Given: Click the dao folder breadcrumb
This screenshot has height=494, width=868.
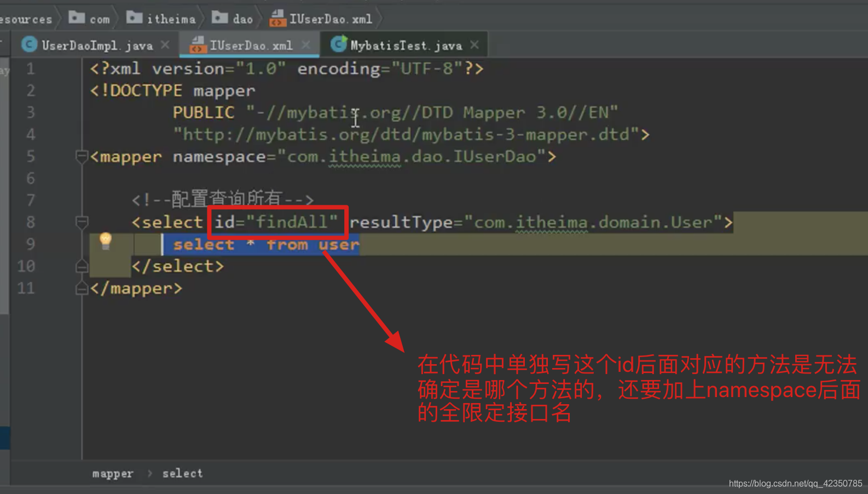Looking at the screenshot, I should [x=233, y=19].
